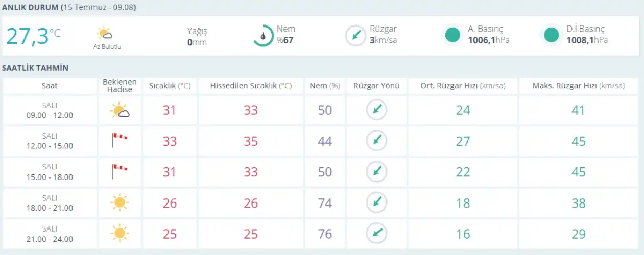
Task: Select the SALI 12.00 - 15.00 time cell
Action: point(50,141)
